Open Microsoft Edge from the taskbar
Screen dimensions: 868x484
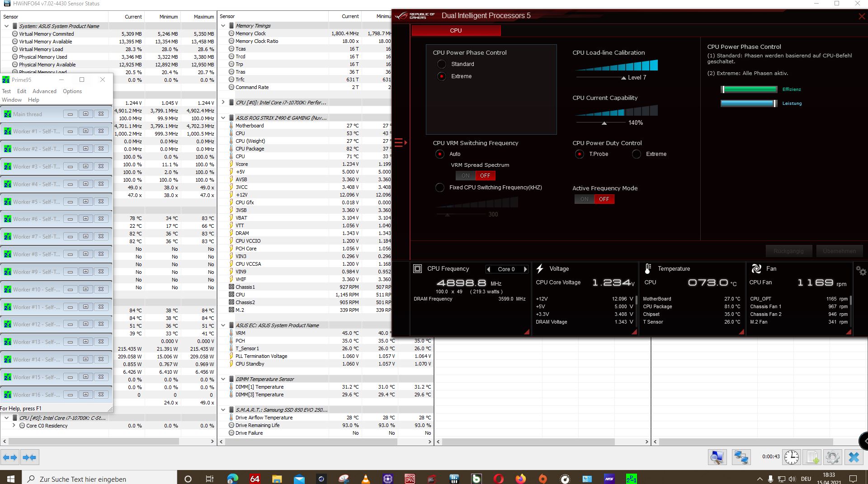coord(232,479)
